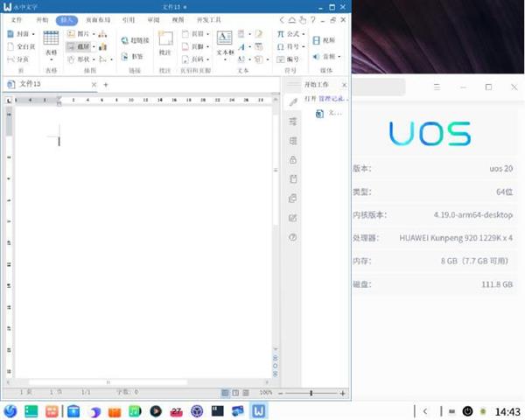
Task: Open the 永中 Office app in taskbar
Action: pos(260,410)
